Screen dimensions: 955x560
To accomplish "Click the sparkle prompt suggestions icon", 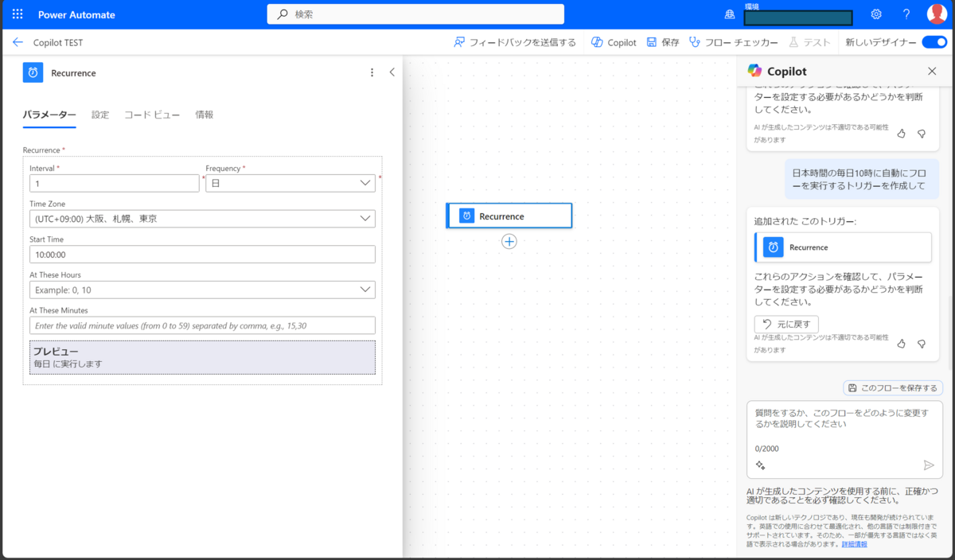I will click(x=760, y=465).
